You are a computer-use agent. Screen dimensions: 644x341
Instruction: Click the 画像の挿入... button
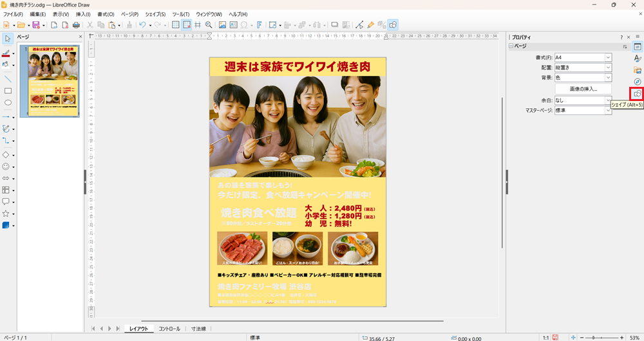click(x=583, y=89)
